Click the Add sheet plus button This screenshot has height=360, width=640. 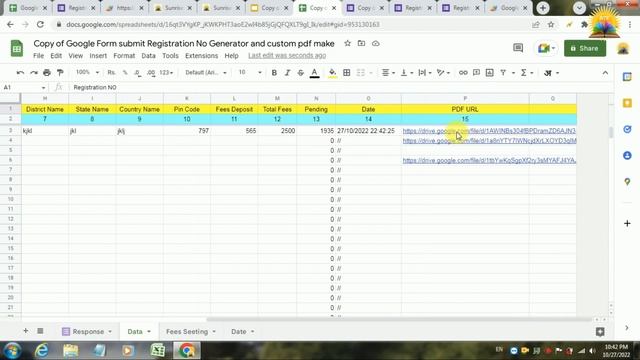coord(25,331)
